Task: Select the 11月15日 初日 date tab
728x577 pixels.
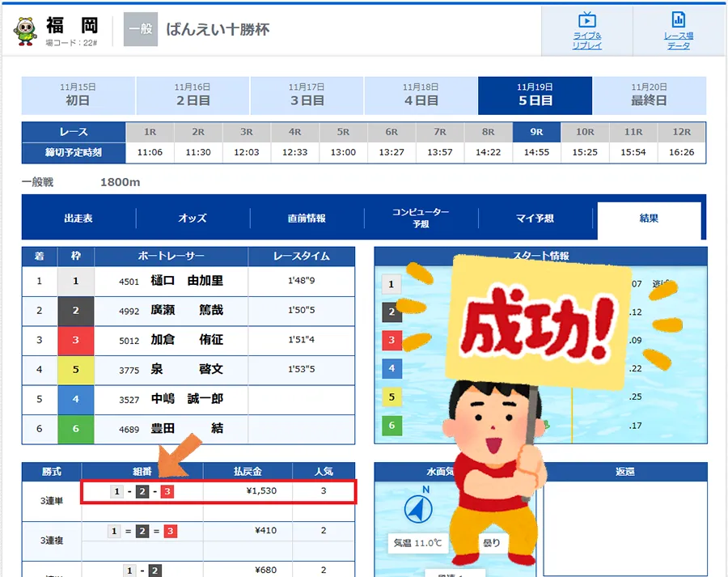Action: pyautogui.click(x=78, y=95)
